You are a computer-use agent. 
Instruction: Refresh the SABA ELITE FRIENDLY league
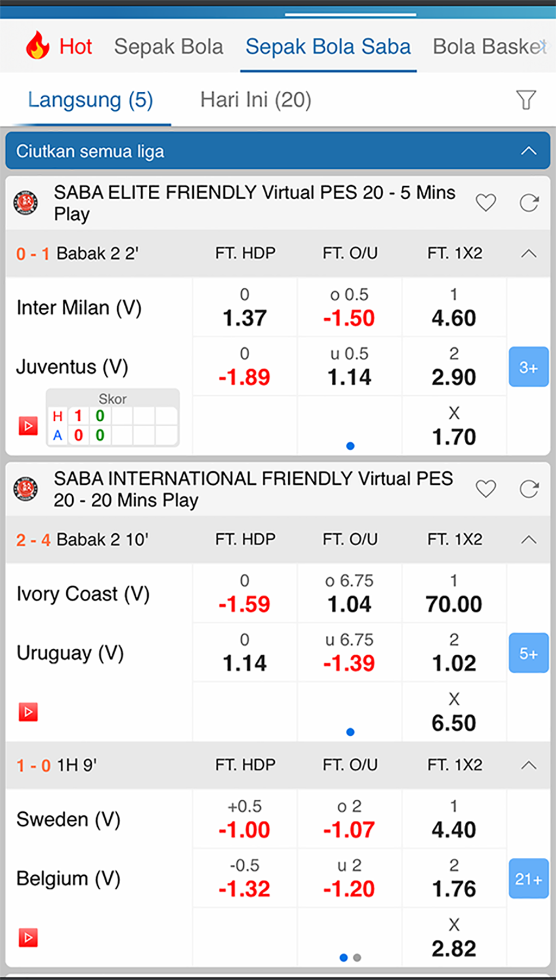click(x=529, y=203)
